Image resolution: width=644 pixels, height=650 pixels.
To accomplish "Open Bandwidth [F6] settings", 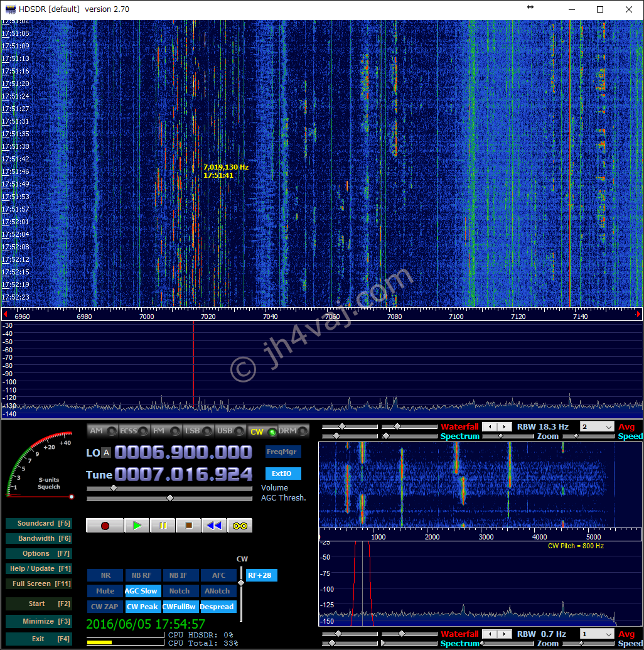I will (39, 538).
